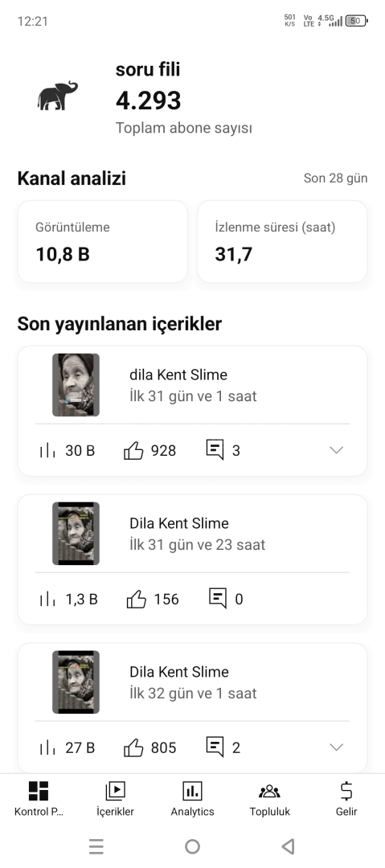Tap the Android back triangle button

tap(288, 845)
